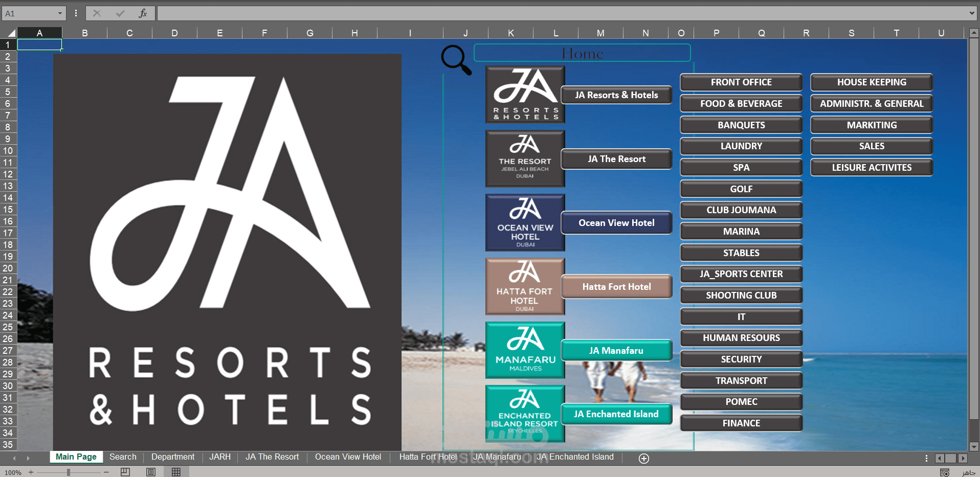Select the POMEC department button
The width and height of the screenshot is (980, 477).
pyautogui.click(x=741, y=402)
